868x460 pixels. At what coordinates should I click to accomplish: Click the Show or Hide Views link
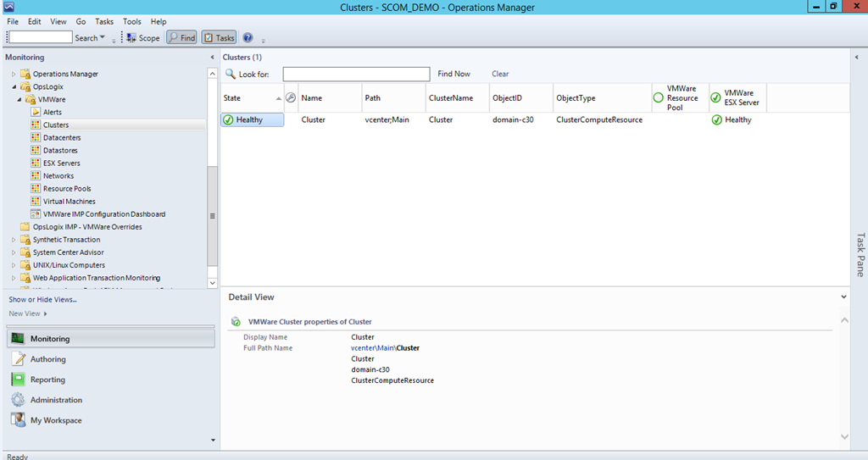pyautogui.click(x=42, y=299)
